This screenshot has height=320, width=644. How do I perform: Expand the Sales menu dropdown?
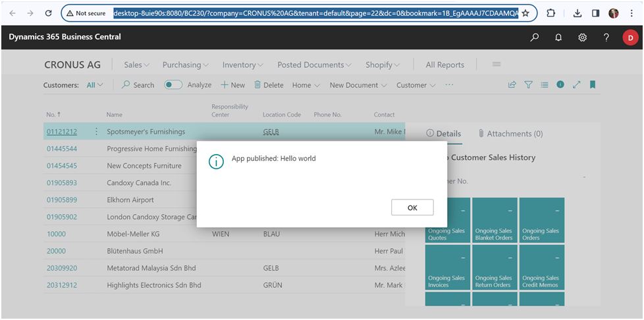(x=137, y=65)
